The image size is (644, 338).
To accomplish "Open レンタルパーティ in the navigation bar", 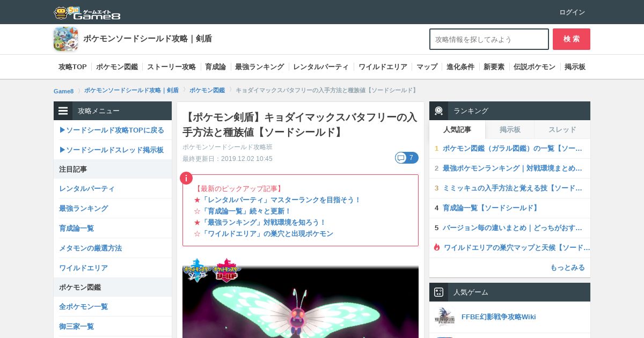I will pos(321,67).
